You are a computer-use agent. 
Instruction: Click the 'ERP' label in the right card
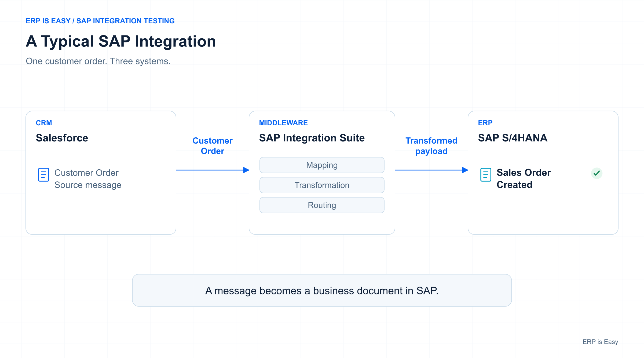click(485, 123)
